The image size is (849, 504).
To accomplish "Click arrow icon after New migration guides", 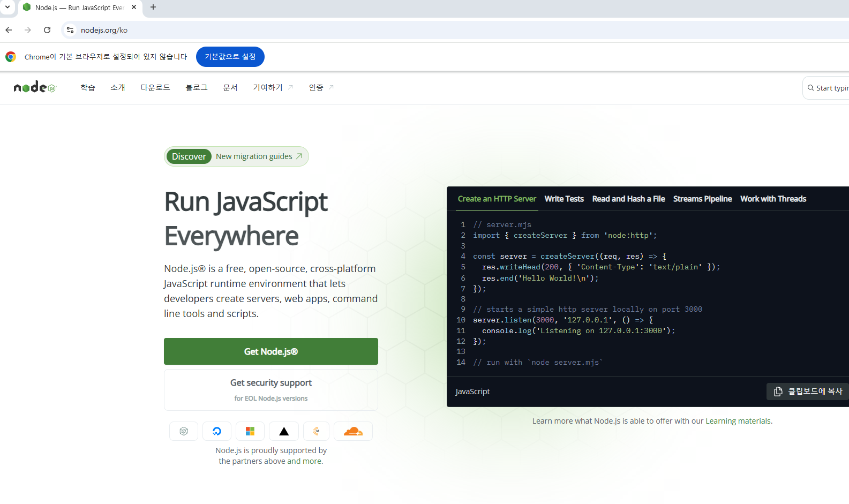I will 299,156.
